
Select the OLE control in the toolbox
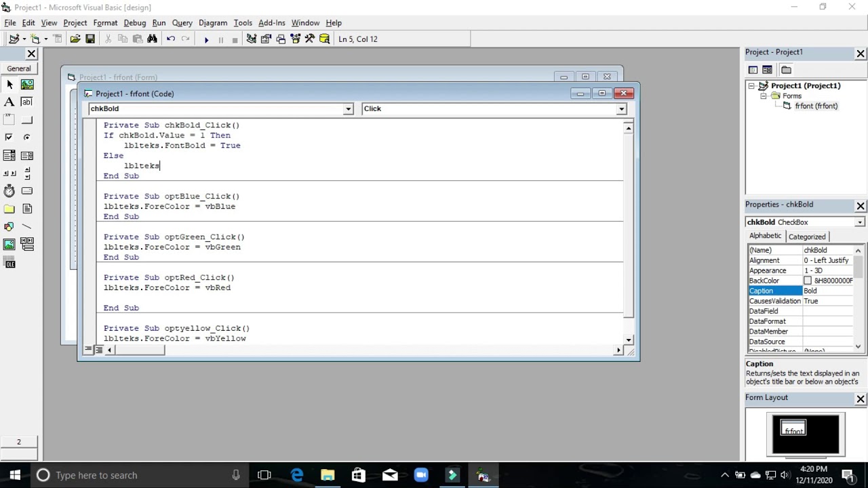coord(9,263)
